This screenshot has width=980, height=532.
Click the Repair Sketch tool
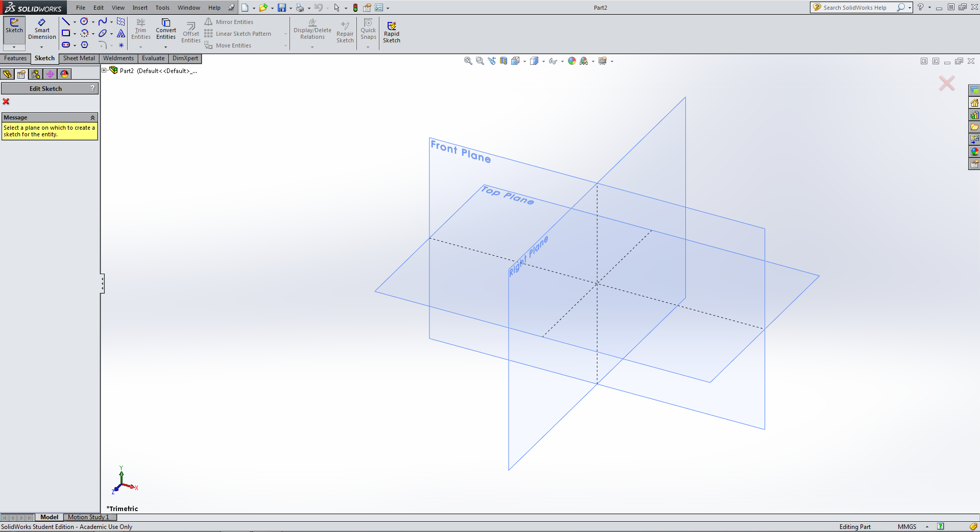click(345, 31)
